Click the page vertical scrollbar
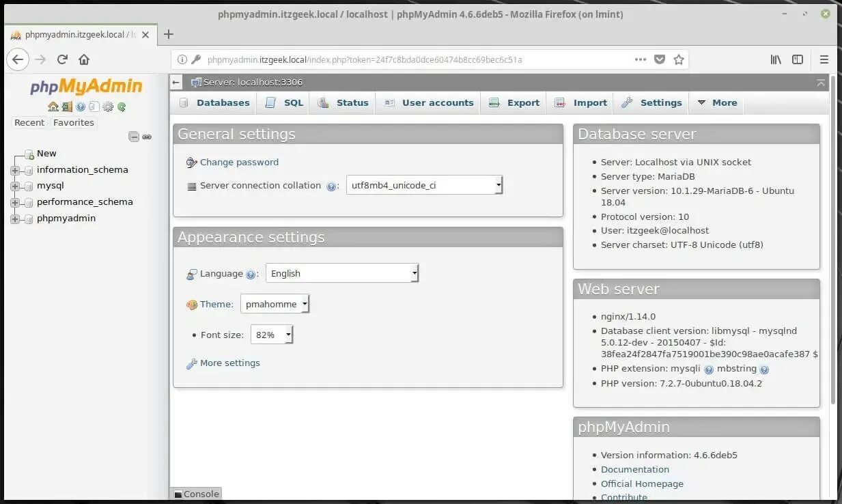The image size is (842, 504). (x=833, y=239)
